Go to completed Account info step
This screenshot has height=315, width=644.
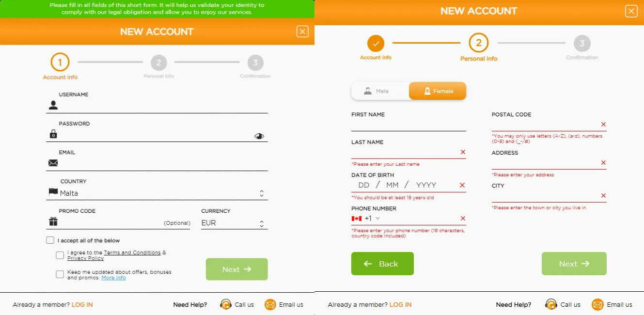click(x=376, y=44)
